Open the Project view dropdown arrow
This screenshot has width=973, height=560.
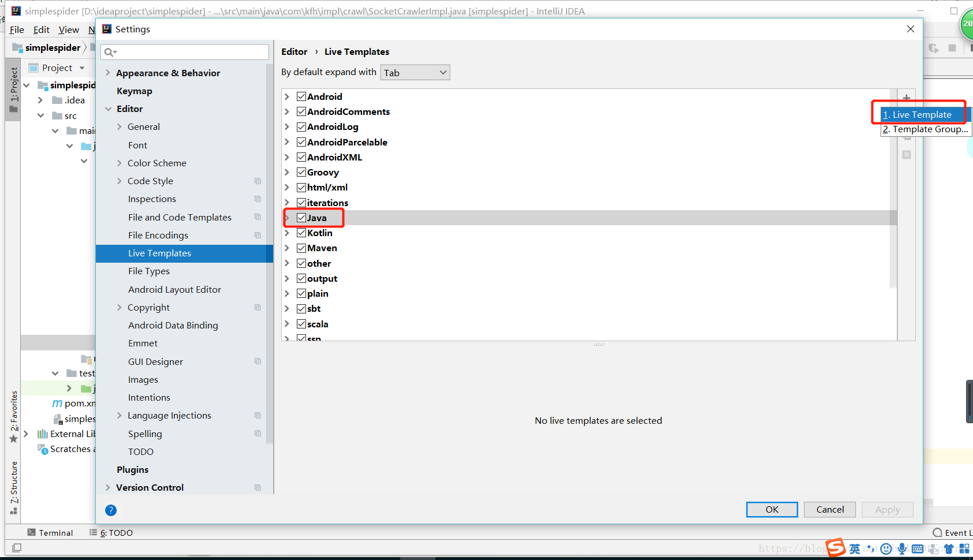click(x=82, y=68)
